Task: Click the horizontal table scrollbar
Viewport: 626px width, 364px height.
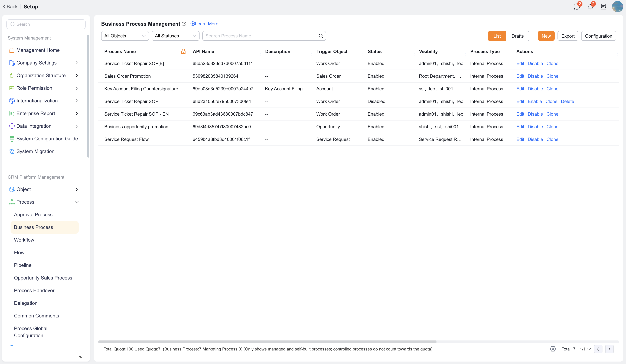Action: click(267, 342)
